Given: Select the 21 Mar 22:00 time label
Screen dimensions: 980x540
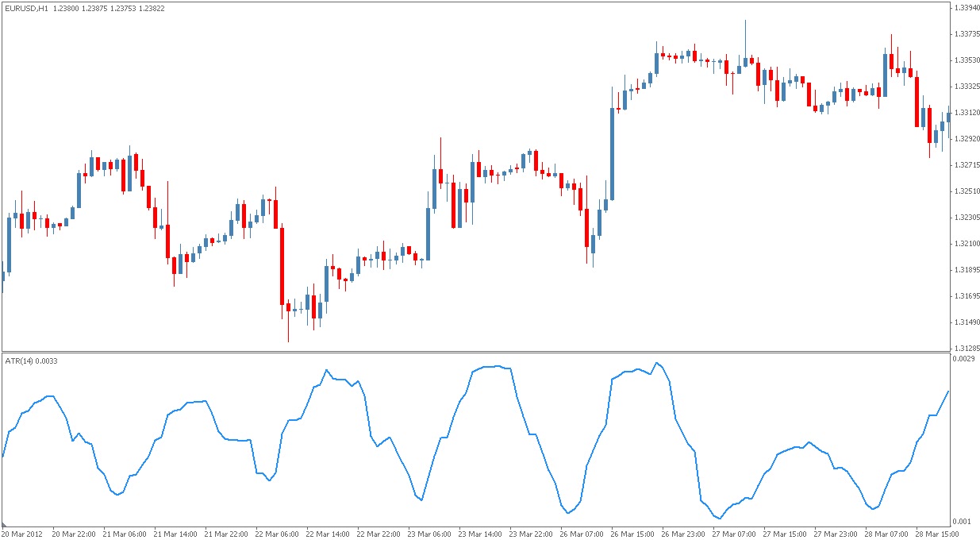Looking at the screenshot, I should coord(225,534).
